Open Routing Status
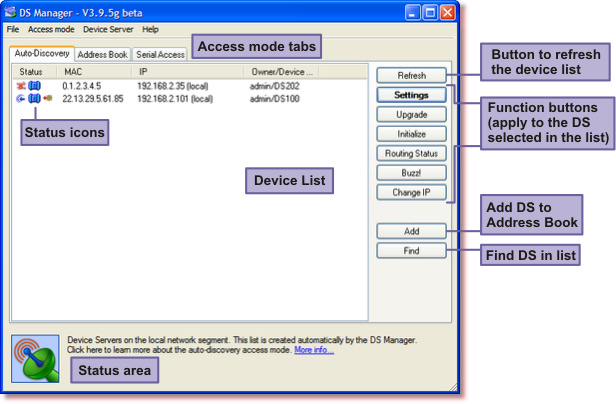This screenshot has height=404, width=616. click(411, 153)
